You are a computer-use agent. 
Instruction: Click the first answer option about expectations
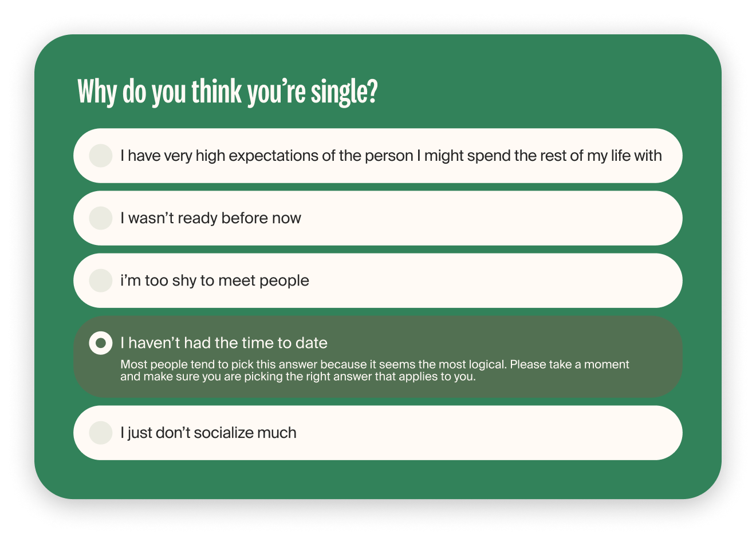378,155
